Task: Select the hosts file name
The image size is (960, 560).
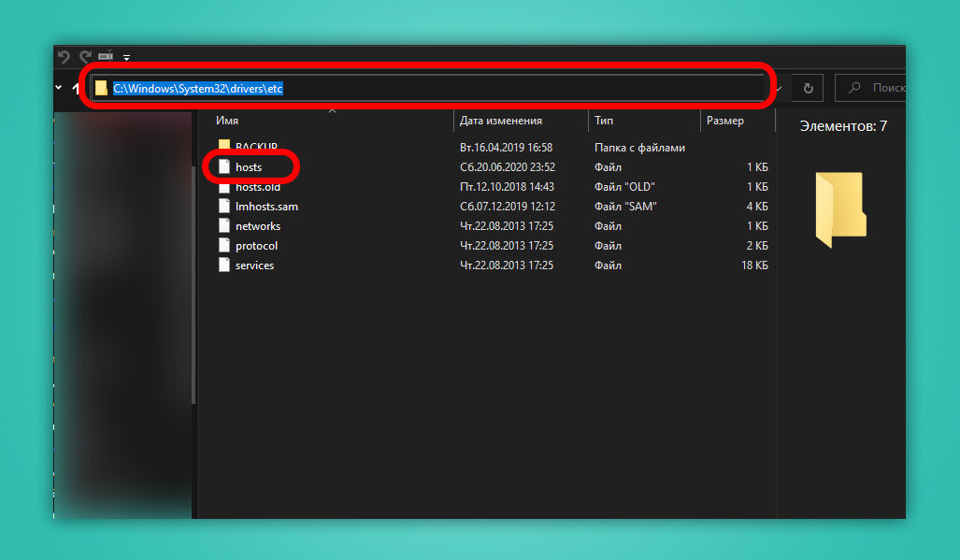Action: 249,167
